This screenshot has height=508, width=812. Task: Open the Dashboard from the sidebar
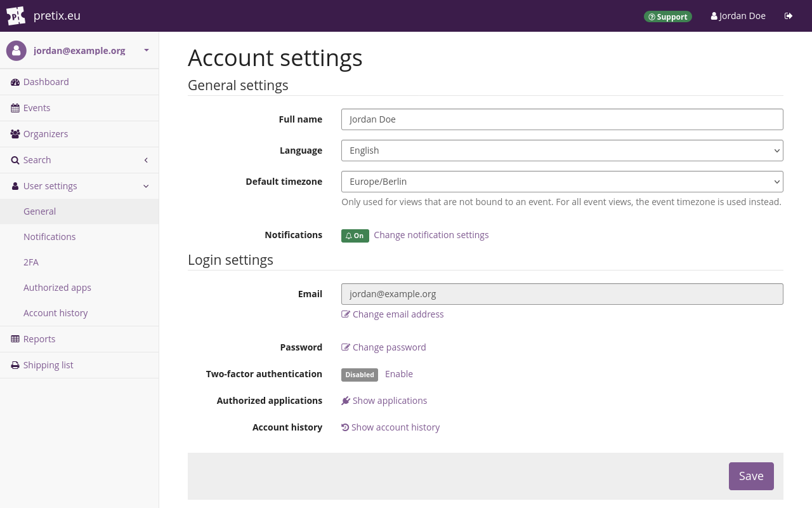46,81
